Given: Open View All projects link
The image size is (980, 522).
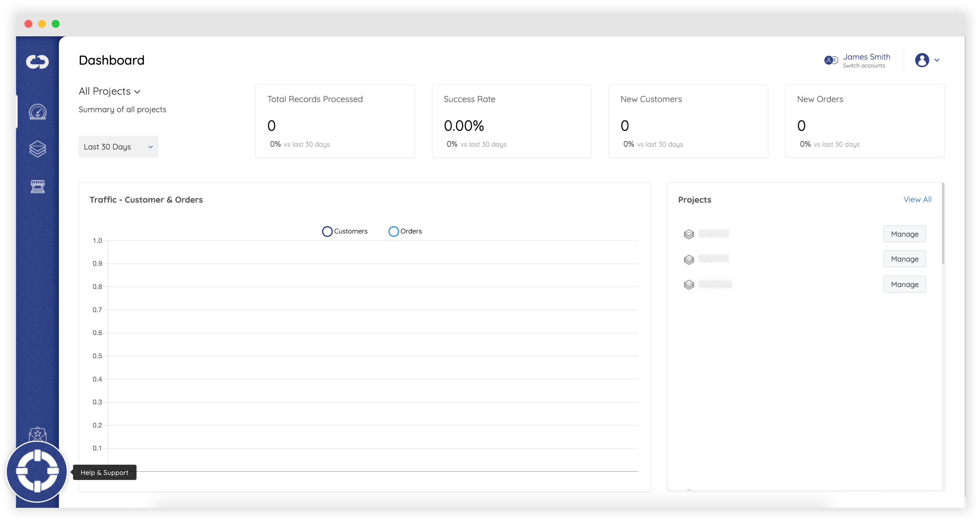Looking at the screenshot, I should [917, 199].
